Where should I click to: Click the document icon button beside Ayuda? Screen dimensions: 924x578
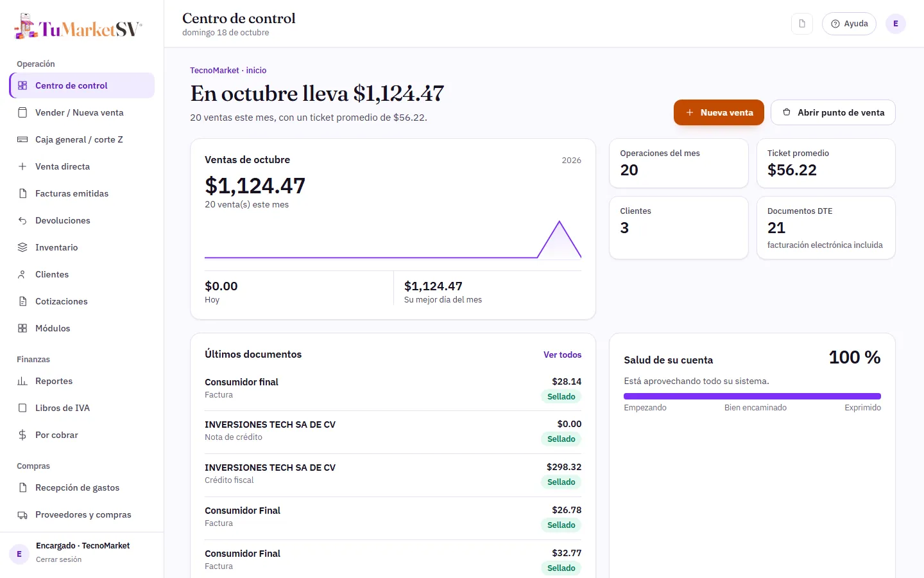(802, 24)
